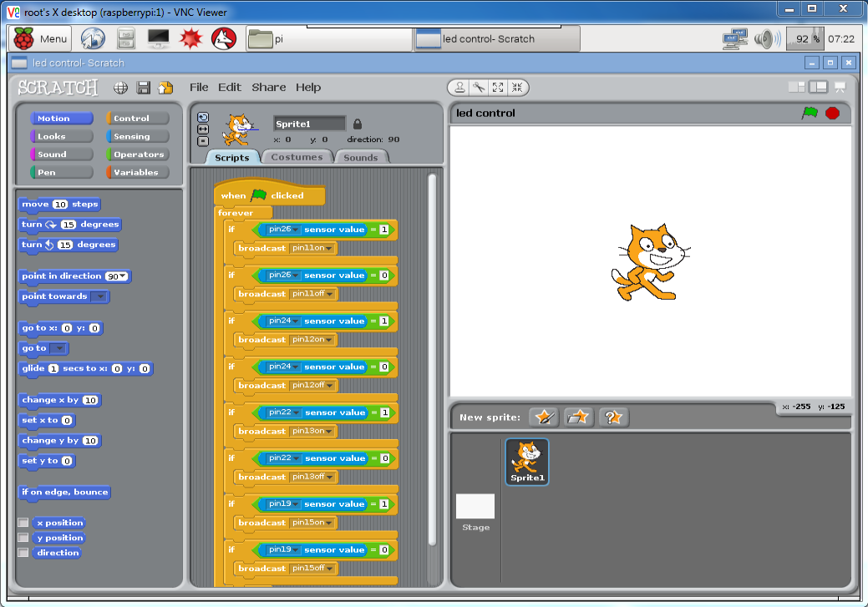Select the duplicate stamp tool

(459, 88)
